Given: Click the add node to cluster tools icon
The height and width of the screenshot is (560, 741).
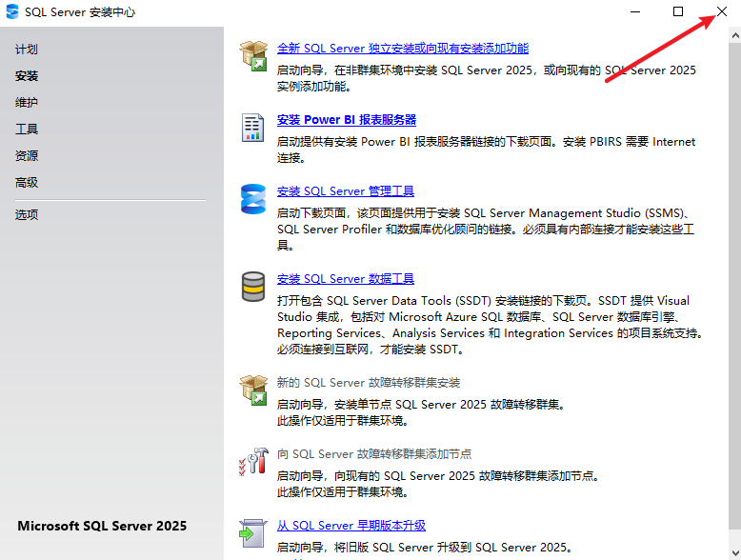Looking at the screenshot, I should click(253, 462).
